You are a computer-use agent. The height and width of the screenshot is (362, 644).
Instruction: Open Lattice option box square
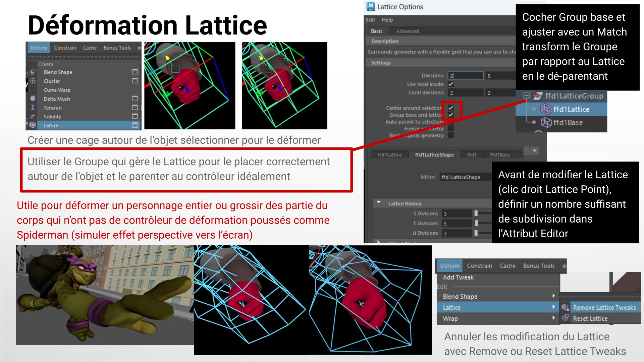pos(135,125)
